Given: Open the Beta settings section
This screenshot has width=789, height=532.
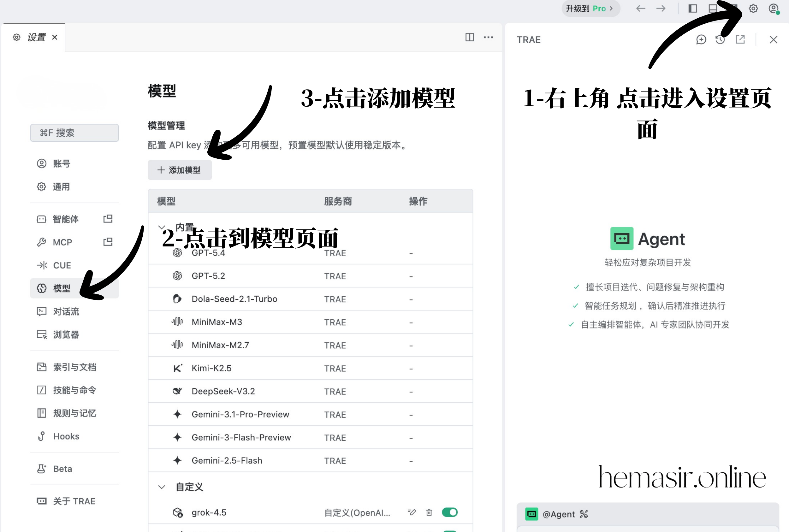Looking at the screenshot, I should [74, 469].
